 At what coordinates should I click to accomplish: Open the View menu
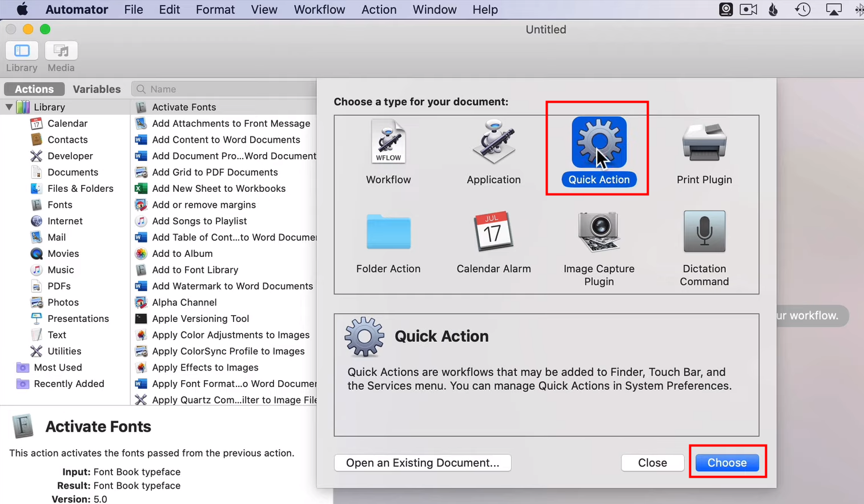[x=264, y=10]
